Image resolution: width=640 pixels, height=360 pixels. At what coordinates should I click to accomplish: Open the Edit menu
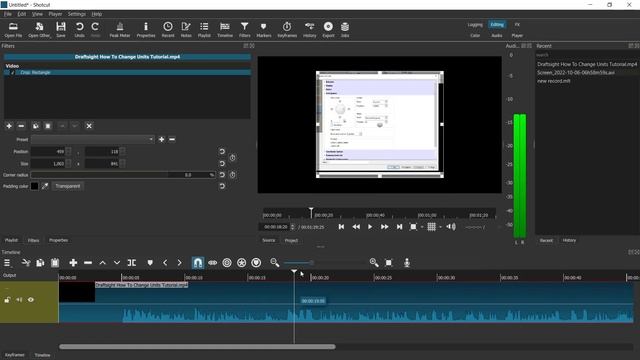[x=21, y=14]
